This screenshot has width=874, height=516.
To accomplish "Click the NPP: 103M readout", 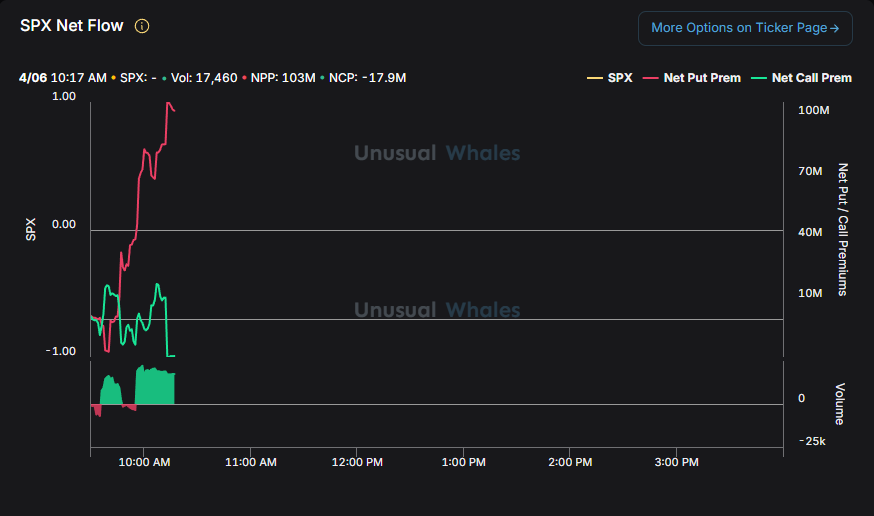I will (283, 78).
